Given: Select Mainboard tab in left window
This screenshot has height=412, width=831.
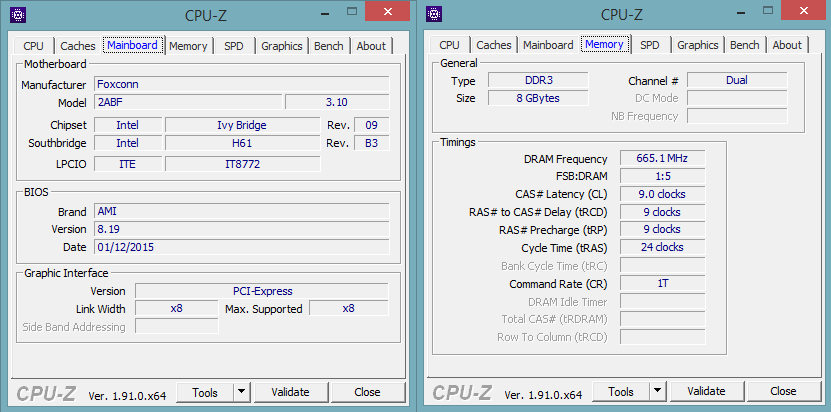Looking at the screenshot, I should (132, 45).
